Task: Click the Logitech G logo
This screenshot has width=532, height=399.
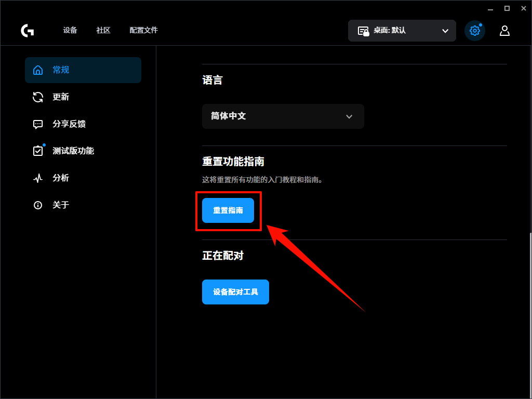Action: click(x=27, y=30)
